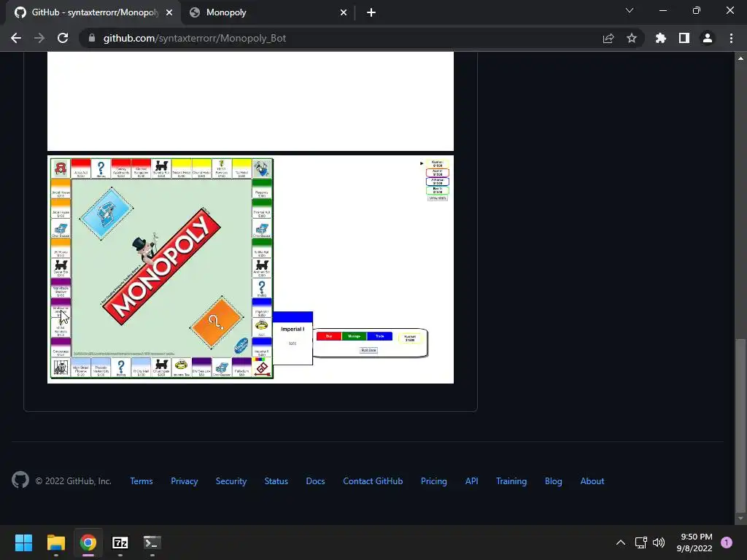
Task: Open the Pricing footer link
Action: [x=434, y=481]
